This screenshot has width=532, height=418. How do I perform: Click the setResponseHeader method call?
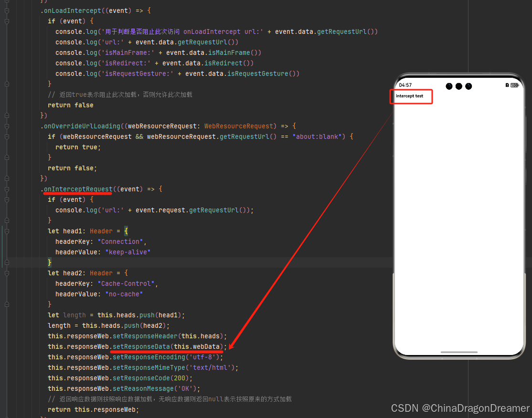point(145,336)
